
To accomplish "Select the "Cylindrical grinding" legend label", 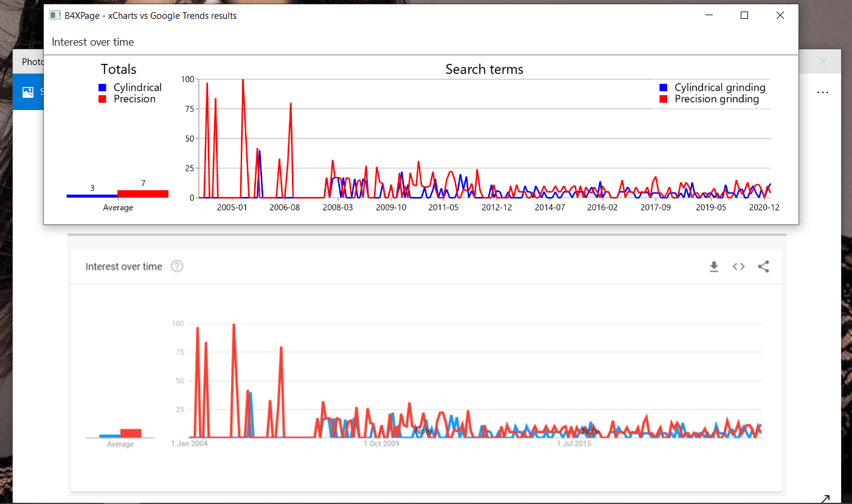I will pyautogui.click(x=720, y=88).
